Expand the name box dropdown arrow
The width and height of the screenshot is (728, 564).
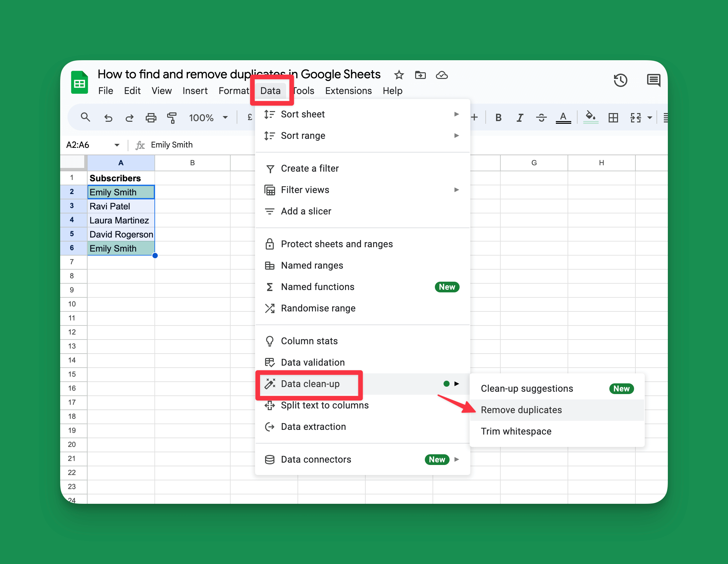tap(117, 145)
